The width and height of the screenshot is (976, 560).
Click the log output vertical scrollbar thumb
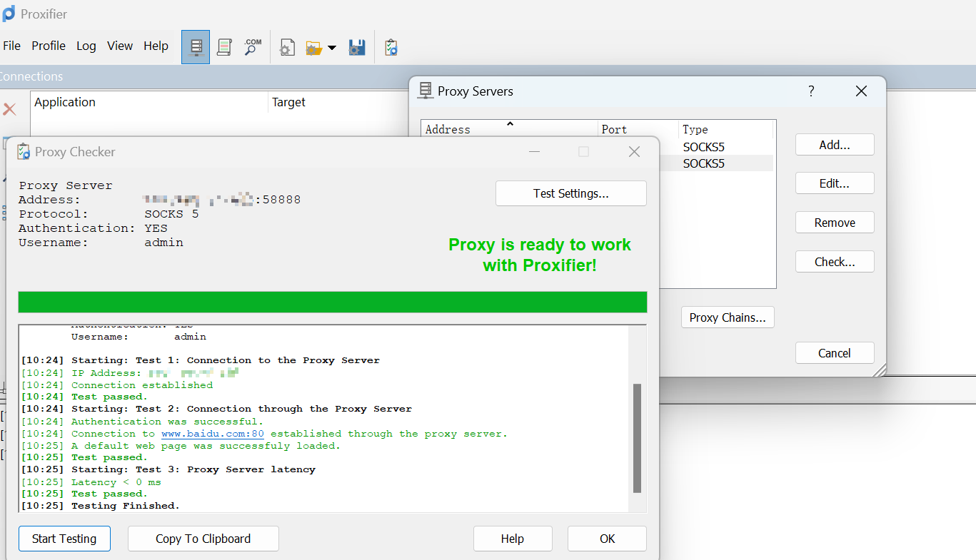637,438
